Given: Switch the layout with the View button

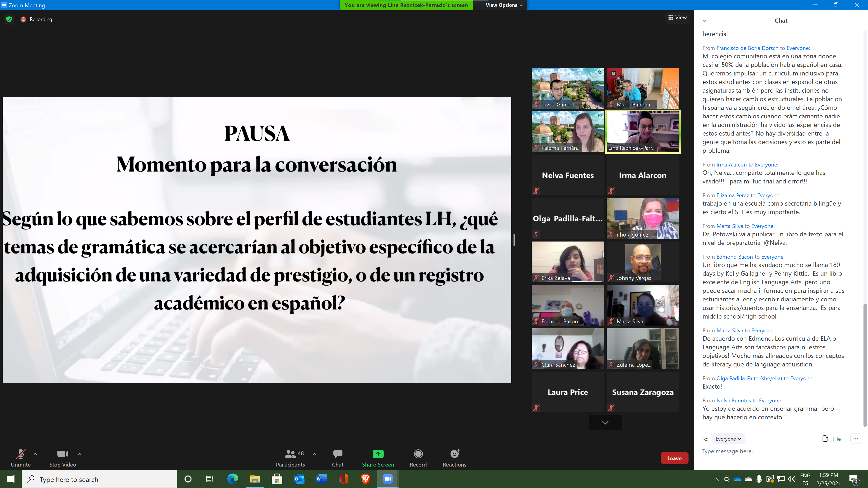Looking at the screenshot, I should [x=677, y=18].
